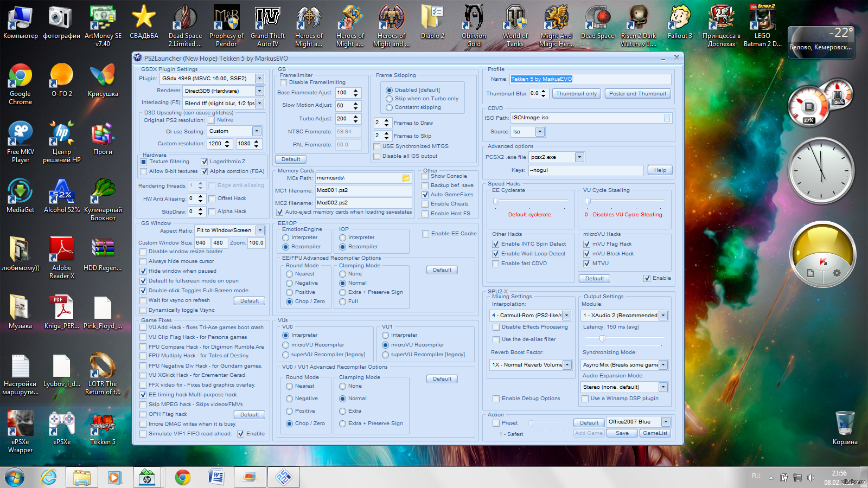Toggle MTVU checkbox
The height and width of the screenshot is (488, 868).
(x=586, y=264)
